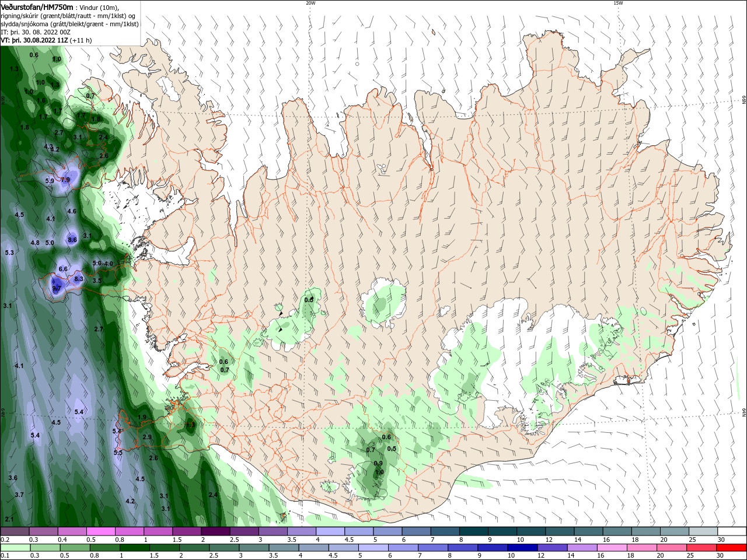Viewport: 747px width, 560px height.
Task: Click the 1.9 value near Reykjavik
Action: tap(142, 417)
